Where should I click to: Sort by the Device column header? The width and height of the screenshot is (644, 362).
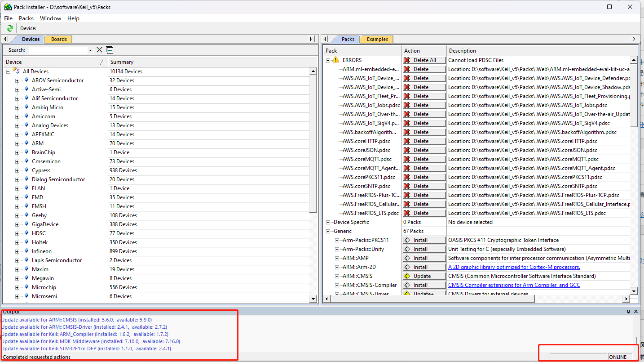coord(56,62)
